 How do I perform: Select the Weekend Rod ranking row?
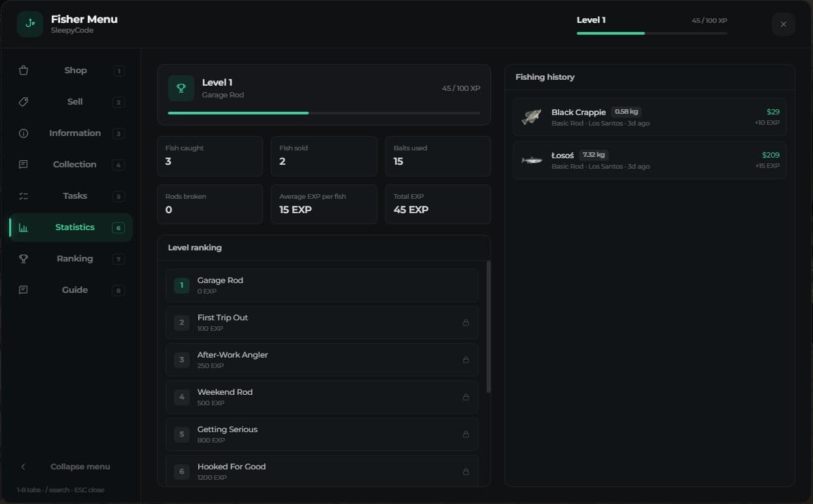[x=322, y=397]
